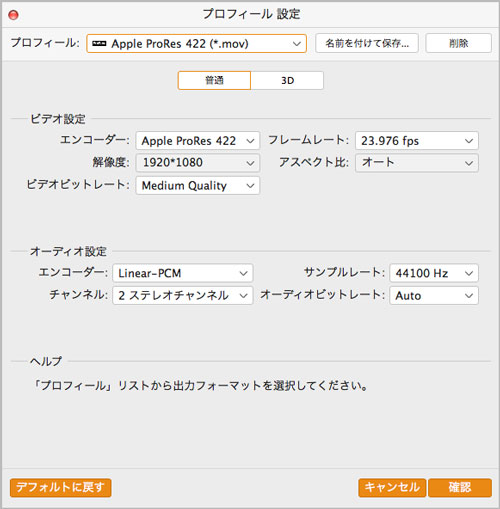This screenshot has width=500, height=509.
Task: Expand the サンプルレート 44100 Hz dropdown
Action: [434, 273]
